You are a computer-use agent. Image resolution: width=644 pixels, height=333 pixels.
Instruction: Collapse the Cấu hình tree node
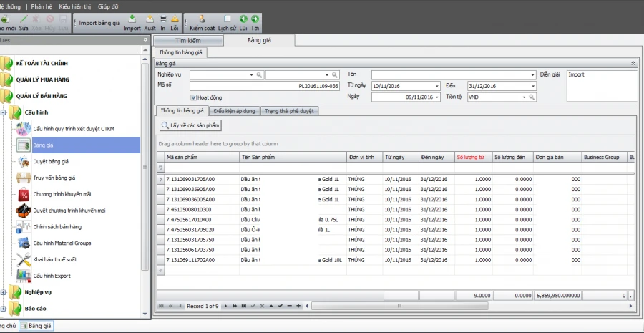4,112
